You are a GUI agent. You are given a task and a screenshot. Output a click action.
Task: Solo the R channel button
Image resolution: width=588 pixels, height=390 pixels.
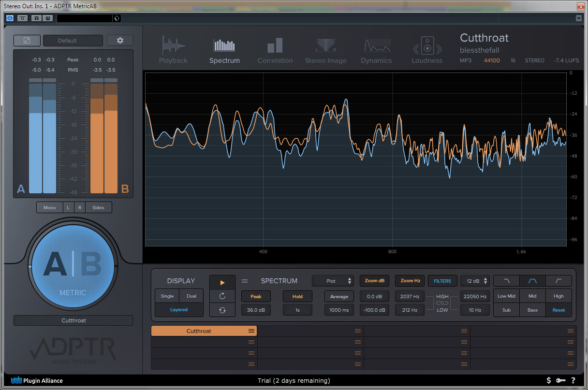coord(80,207)
